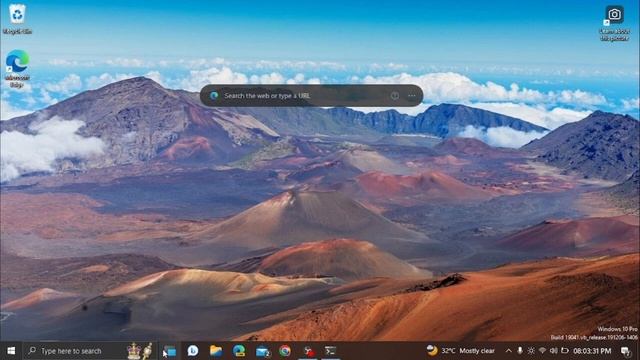Open the clock showing 08:03:31 PM
640x360 pixels.
(x=592, y=351)
